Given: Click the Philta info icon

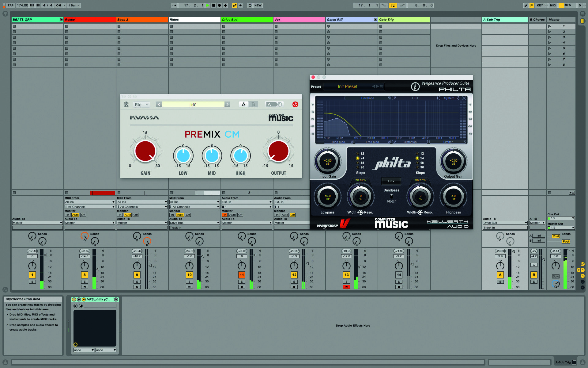Looking at the screenshot, I should click(415, 87).
